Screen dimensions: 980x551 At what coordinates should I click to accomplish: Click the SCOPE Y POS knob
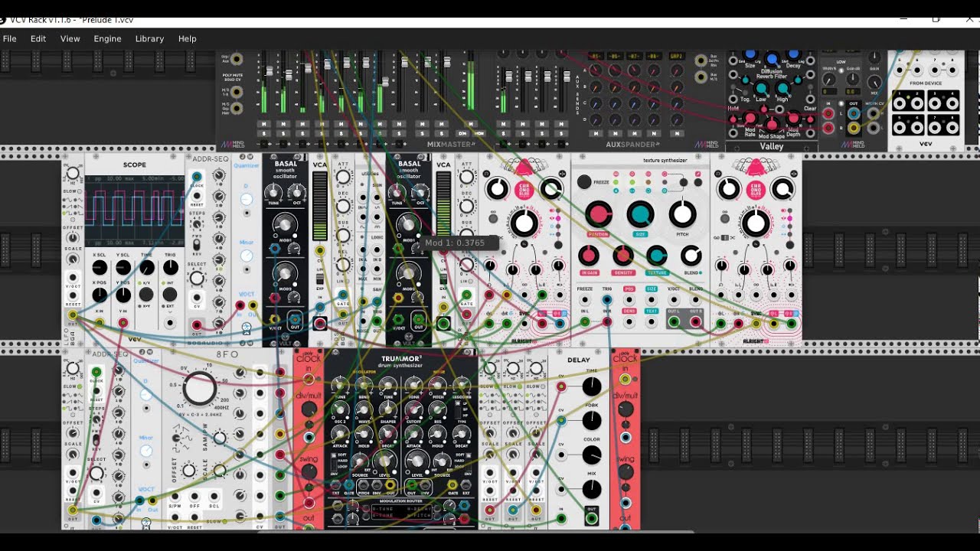click(x=123, y=295)
